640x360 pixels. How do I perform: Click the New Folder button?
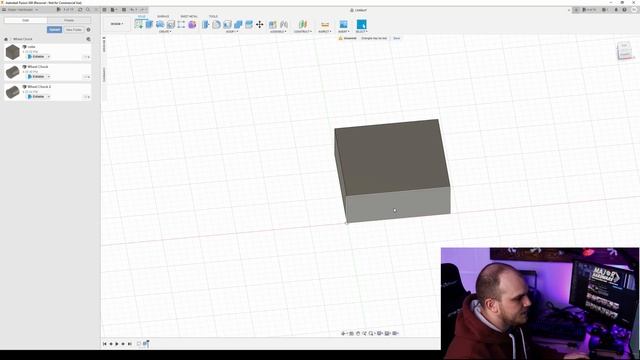click(x=73, y=29)
